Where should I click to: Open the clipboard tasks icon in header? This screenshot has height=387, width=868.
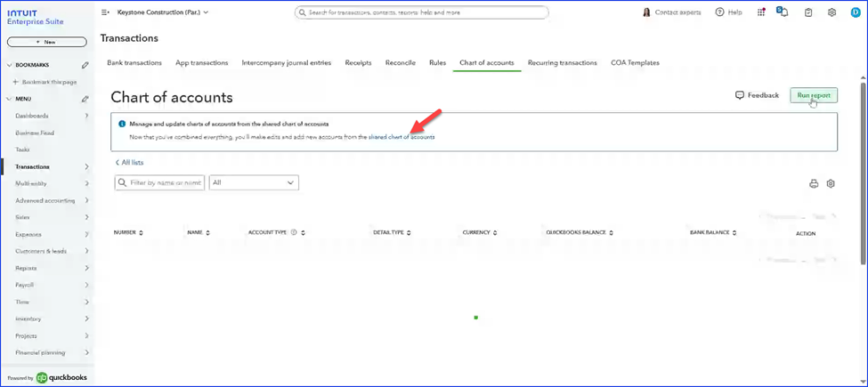808,12
